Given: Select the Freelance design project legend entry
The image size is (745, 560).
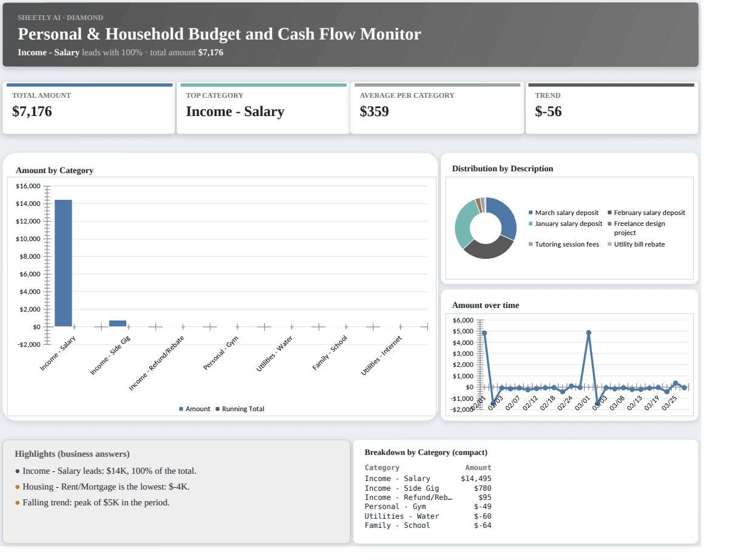Looking at the screenshot, I should click(x=636, y=228).
